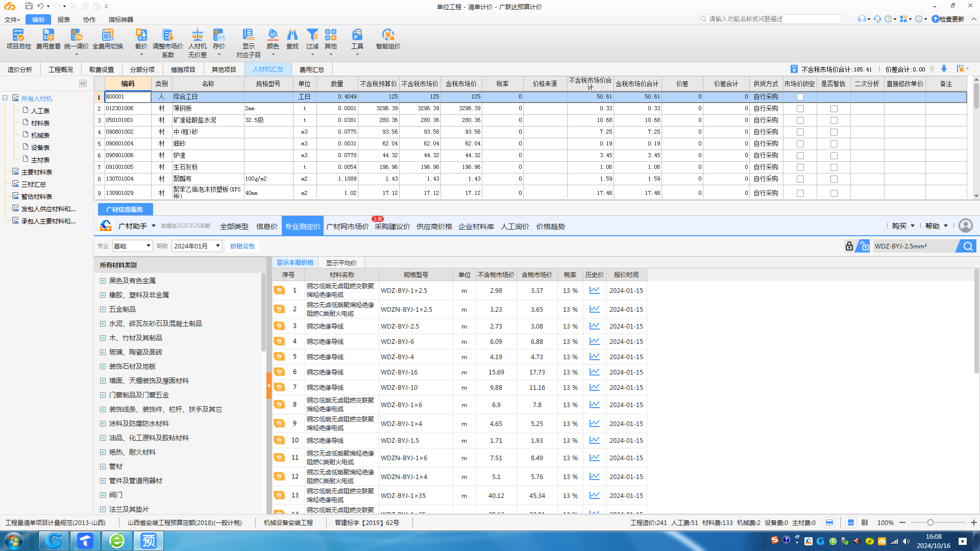Image resolution: width=980 pixels, height=551 pixels.
Task: Click the 请输入功能名称或问题描述 search field
Action: click(770, 19)
